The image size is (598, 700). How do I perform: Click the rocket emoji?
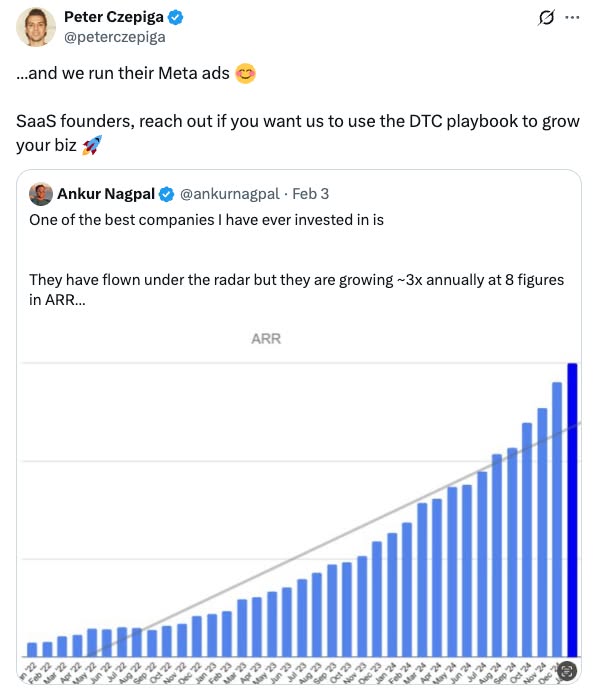pyautogui.click(x=92, y=145)
